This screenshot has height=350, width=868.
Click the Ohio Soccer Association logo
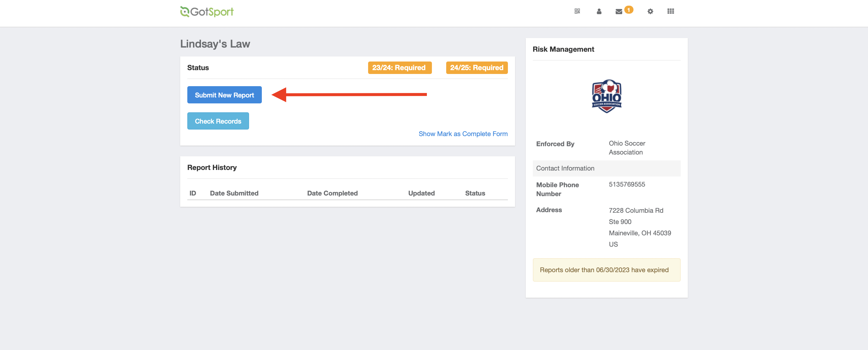tap(606, 96)
